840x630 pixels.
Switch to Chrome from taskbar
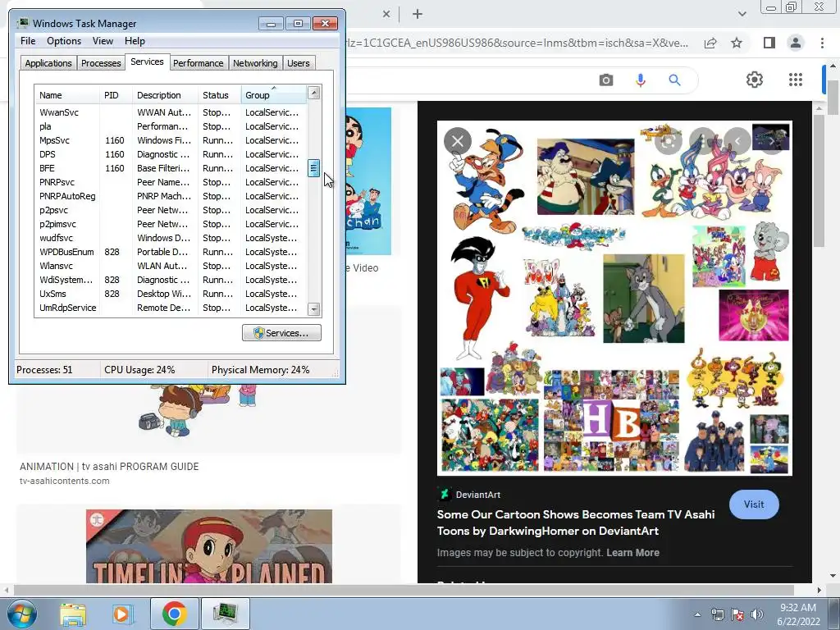pyautogui.click(x=174, y=614)
